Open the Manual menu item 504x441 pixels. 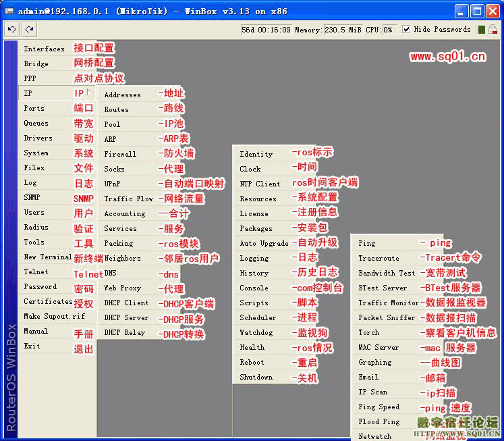(x=57, y=331)
